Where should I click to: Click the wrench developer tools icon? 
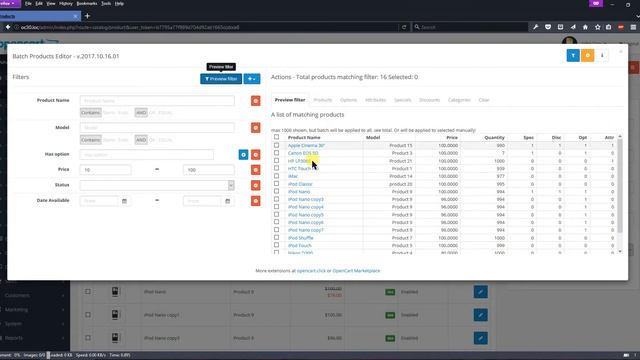pyautogui.click(x=536, y=27)
